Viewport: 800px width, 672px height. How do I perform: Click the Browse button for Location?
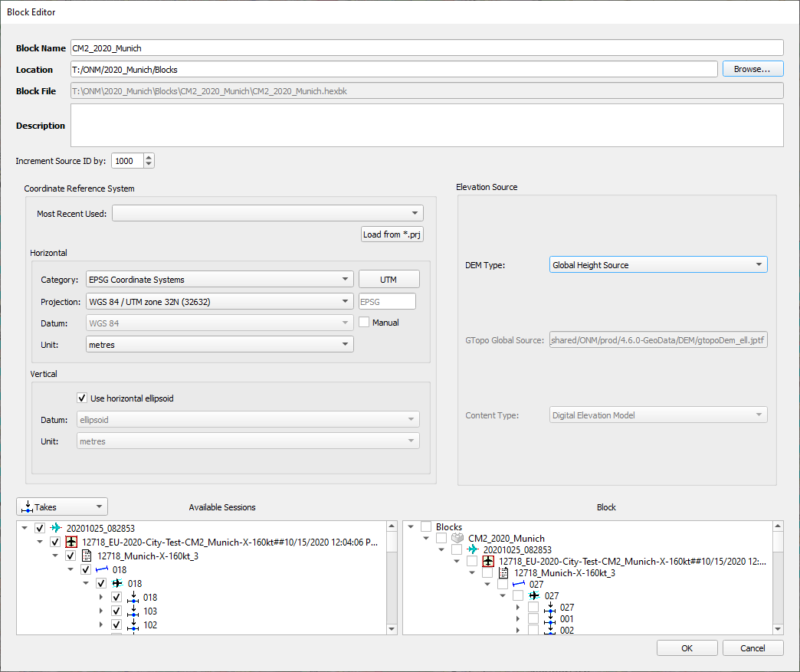pos(752,69)
